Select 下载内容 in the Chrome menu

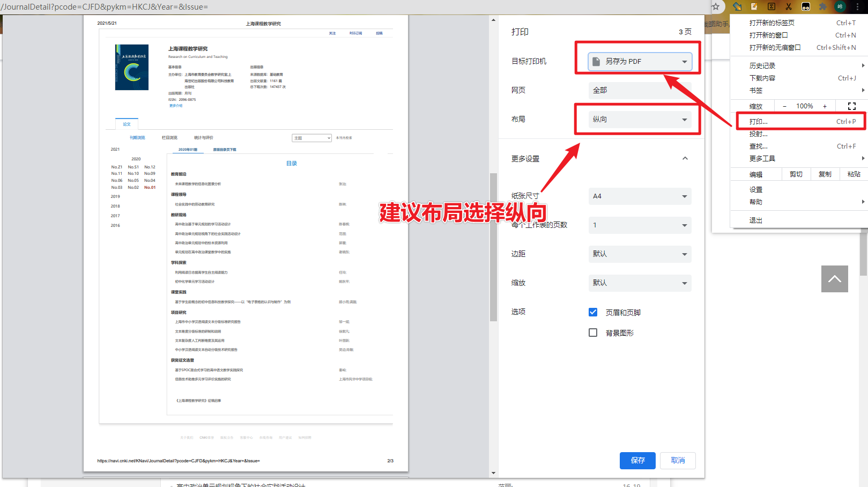(799, 78)
